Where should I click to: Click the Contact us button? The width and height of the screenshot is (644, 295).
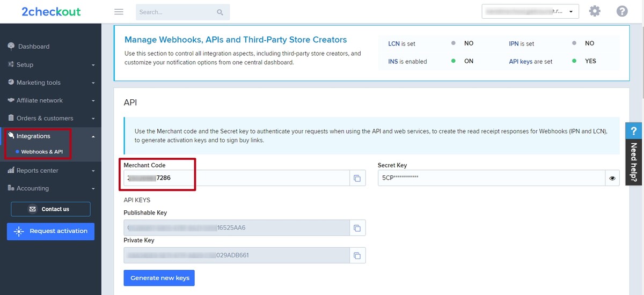pyautogui.click(x=50, y=209)
